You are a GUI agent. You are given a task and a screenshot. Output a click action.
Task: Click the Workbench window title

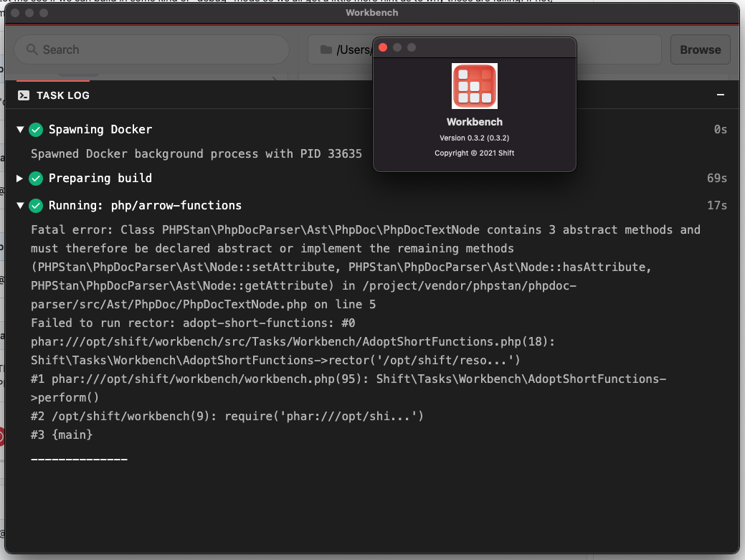pos(371,12)
